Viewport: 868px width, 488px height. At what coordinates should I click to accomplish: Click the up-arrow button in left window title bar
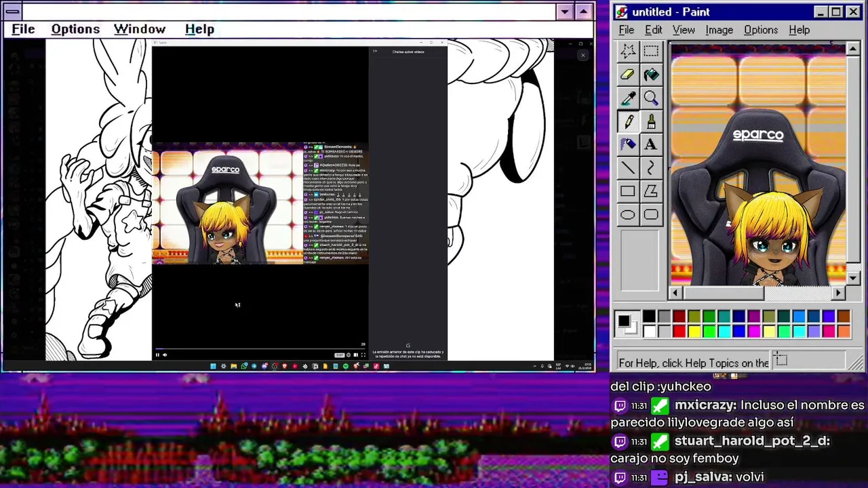[x=583, y=12]
